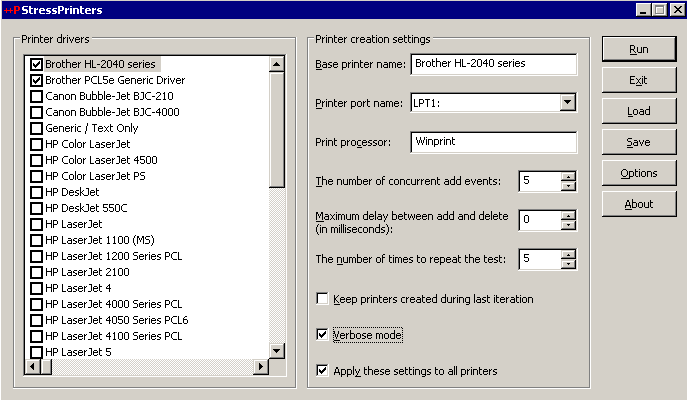Screen dimensions: 687x400
Task: Check HP LaserJet 4050 Series PCL6 driver
Action: click(36, 320)
